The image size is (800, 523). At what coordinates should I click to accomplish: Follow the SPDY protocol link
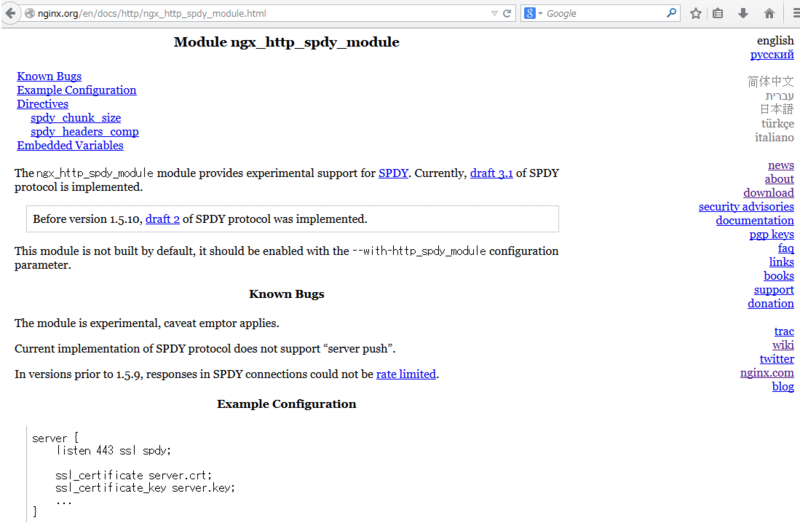pos(393,173)
